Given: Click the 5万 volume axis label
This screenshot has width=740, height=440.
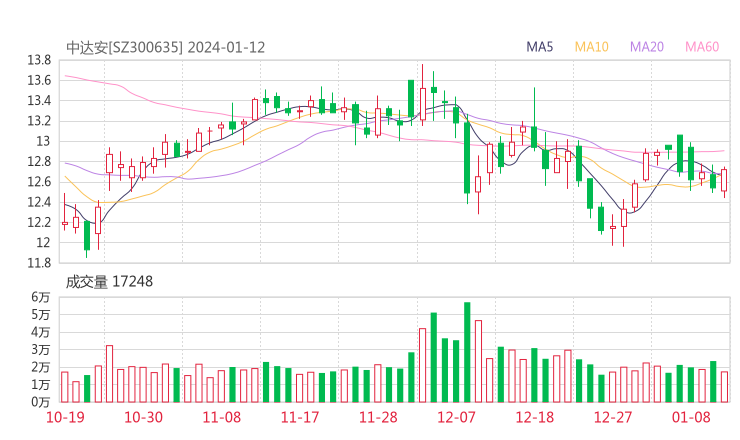Looking at the screenshot, I should 41,315.
